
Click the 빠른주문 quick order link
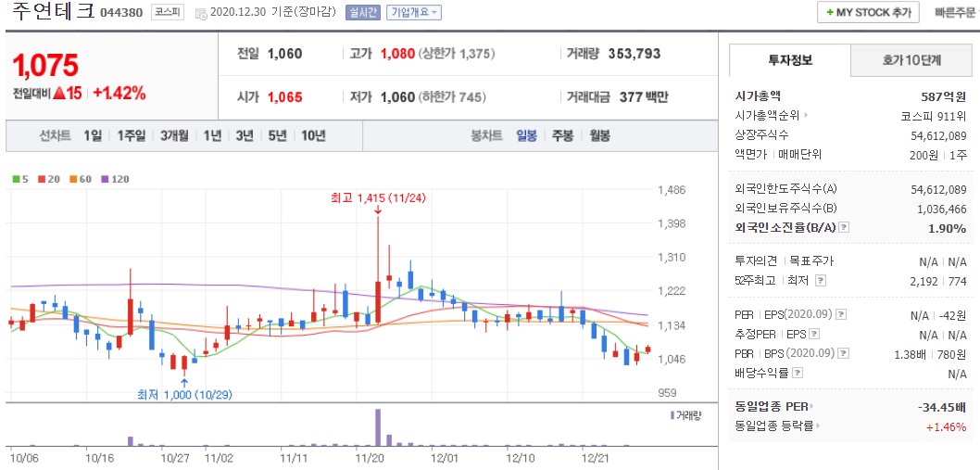[x=954, y=13]
